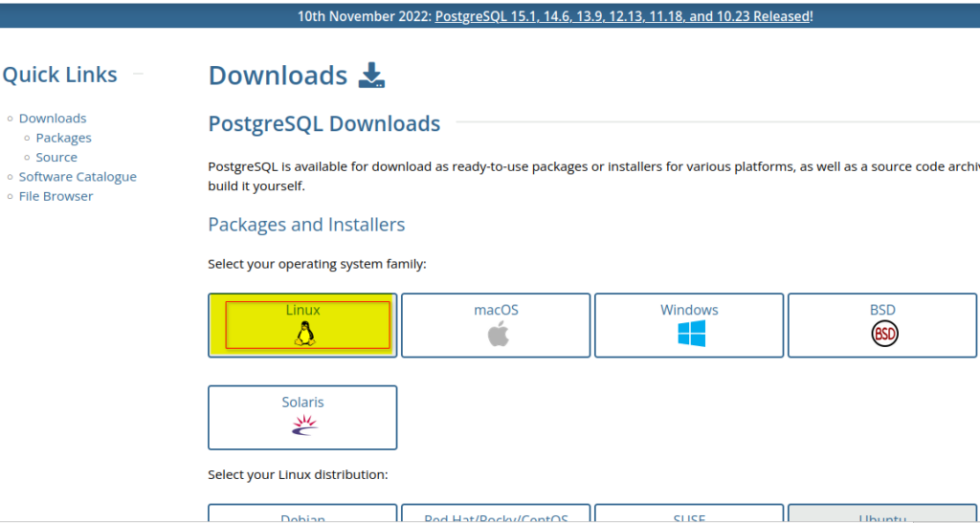Click the PostgreSQL Downloads heading

coord(323,123)
